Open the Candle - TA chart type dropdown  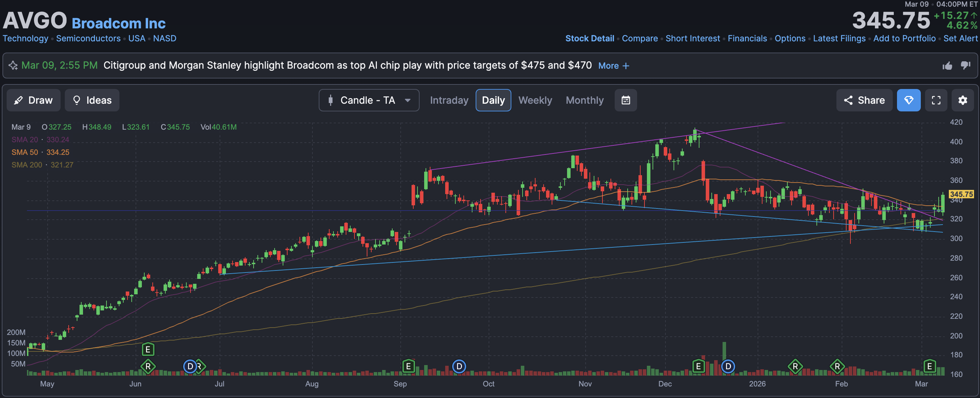click(x=369, y=100)
